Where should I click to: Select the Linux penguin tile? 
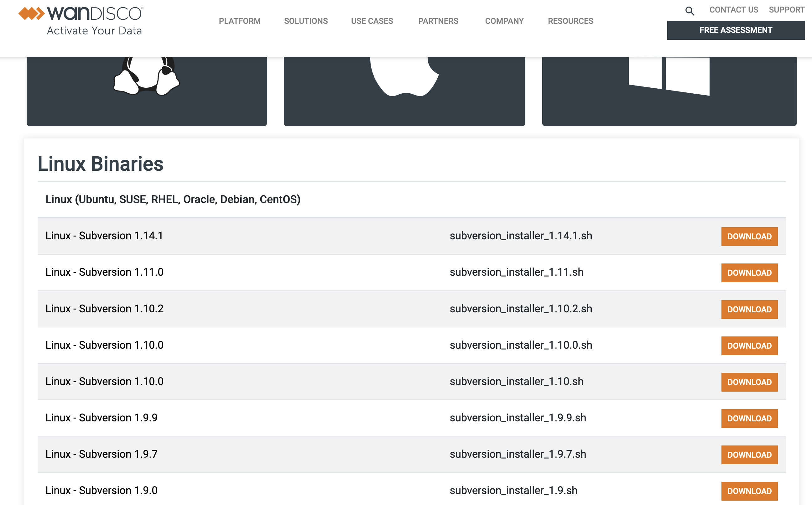click(x=147, y=91)
